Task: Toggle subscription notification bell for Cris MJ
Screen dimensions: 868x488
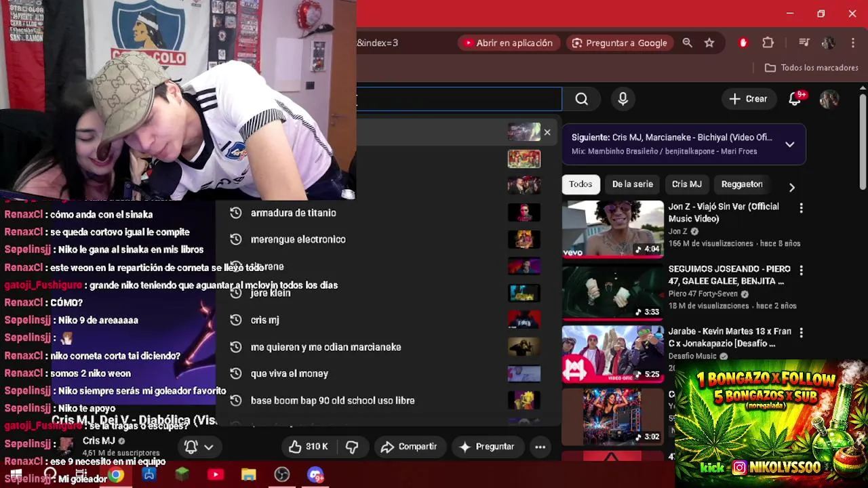Action: click(199, 447)
